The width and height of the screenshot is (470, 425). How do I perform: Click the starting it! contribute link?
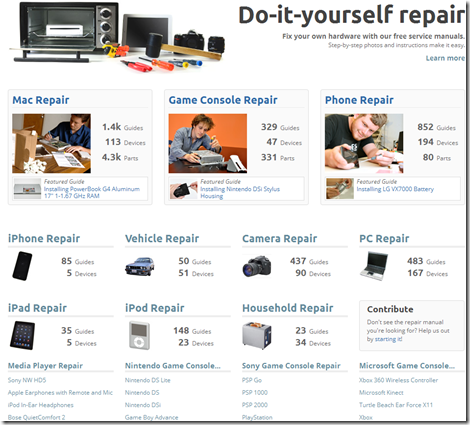[389, 339]
